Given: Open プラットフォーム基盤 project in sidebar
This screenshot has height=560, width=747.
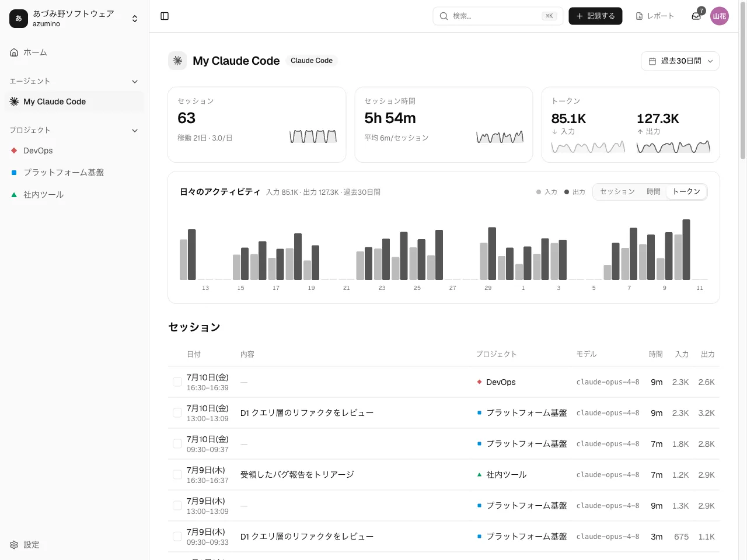Looking at the screenshot, I should (75, 173).
